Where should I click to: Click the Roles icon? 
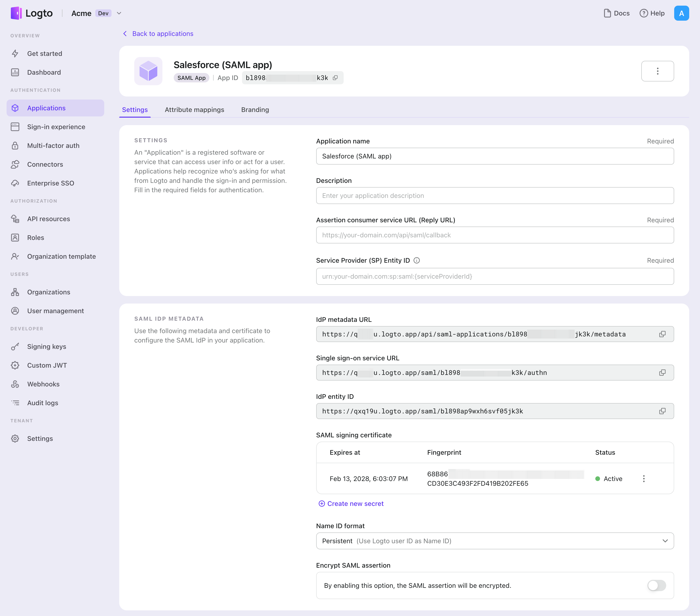(x=15, y=238)
